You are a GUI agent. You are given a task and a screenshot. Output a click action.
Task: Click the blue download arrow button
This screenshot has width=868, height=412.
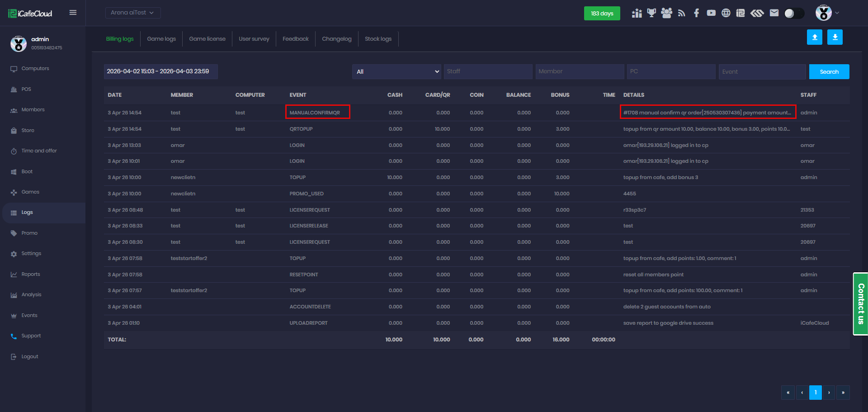835,37
